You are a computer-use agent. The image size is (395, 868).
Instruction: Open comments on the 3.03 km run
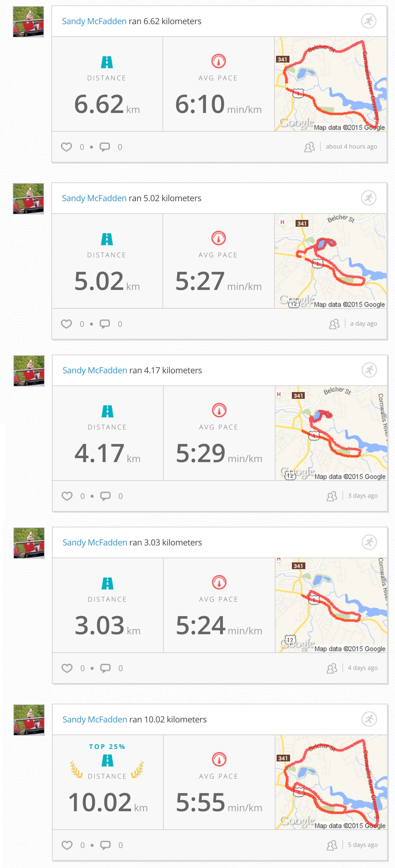point(105,668)
